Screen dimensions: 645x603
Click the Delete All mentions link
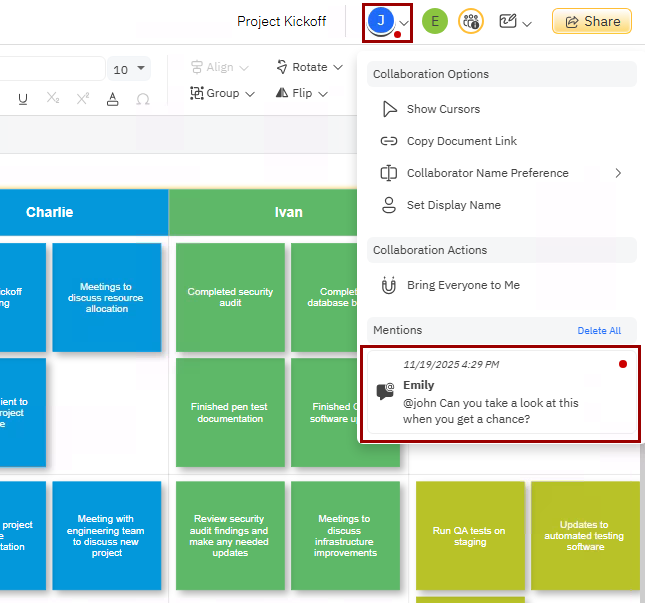click(x=599, y=331)
